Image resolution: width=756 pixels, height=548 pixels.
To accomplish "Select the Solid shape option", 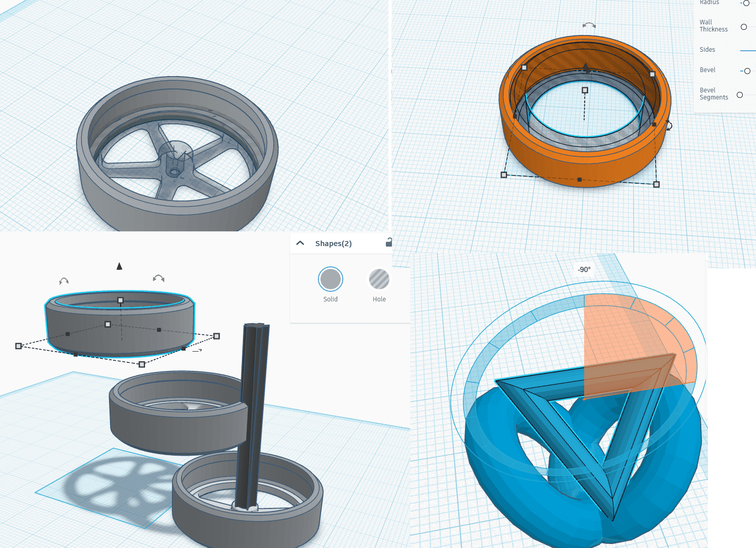I will 331,279.
